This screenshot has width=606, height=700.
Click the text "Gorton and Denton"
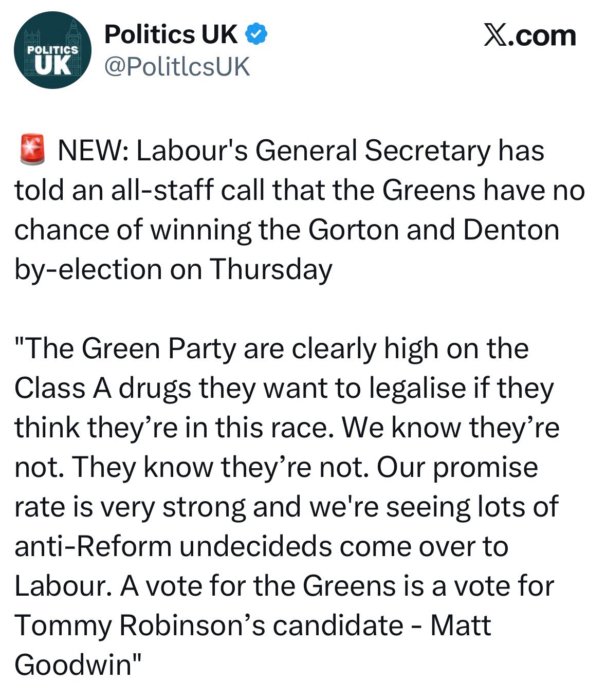click(433, 230)
